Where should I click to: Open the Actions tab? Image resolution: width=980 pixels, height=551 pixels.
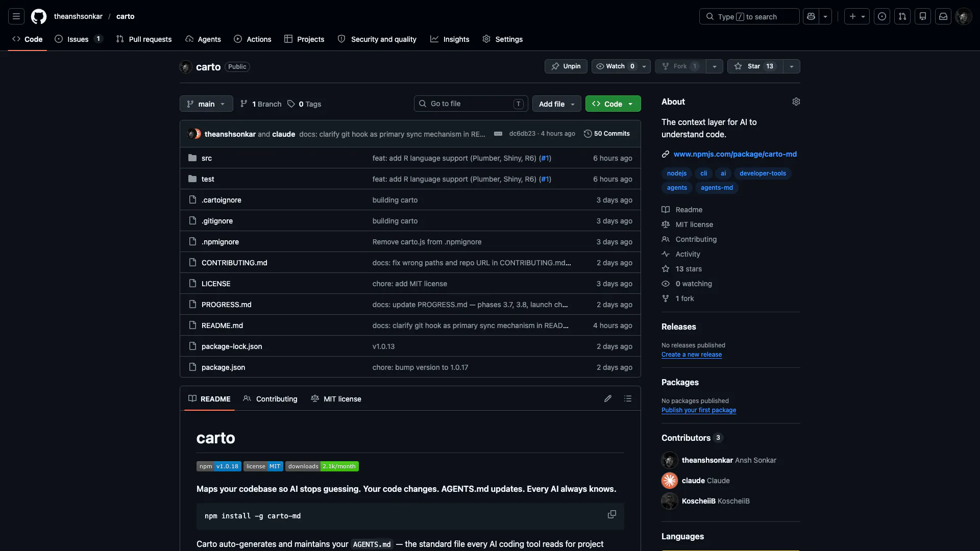tap(253, 39)
